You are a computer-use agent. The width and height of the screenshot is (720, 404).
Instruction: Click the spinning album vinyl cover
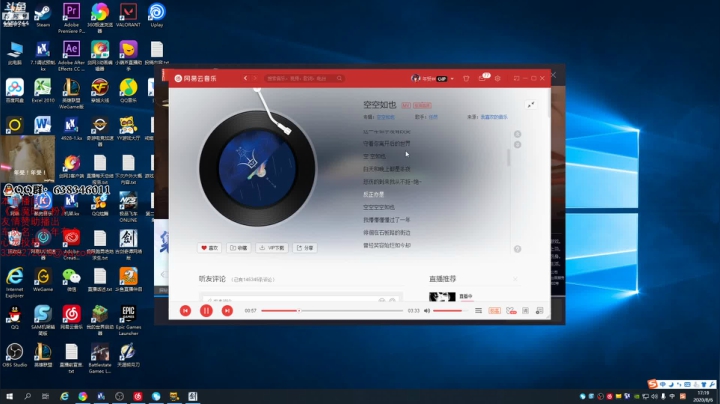point(257,168)
